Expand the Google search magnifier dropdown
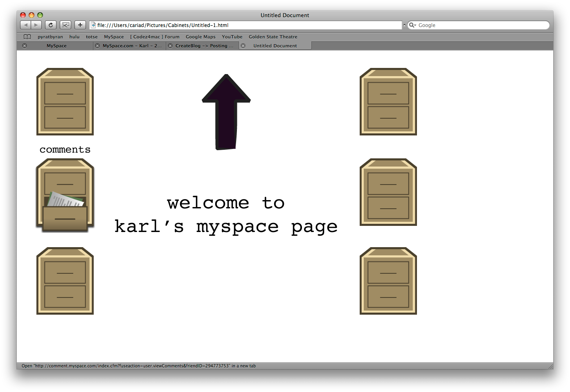This screenshot has height=392, width=570. tap(412, 25)
